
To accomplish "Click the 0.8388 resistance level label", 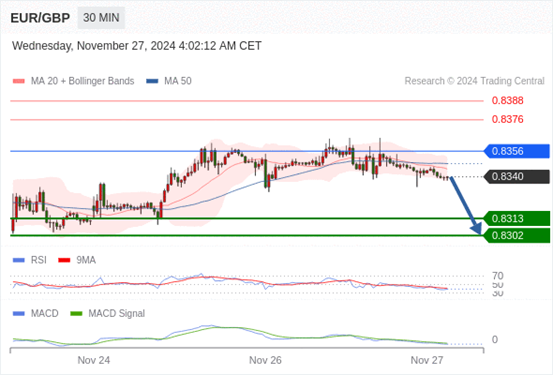I will pyautogui.click(x=508, y=101).
